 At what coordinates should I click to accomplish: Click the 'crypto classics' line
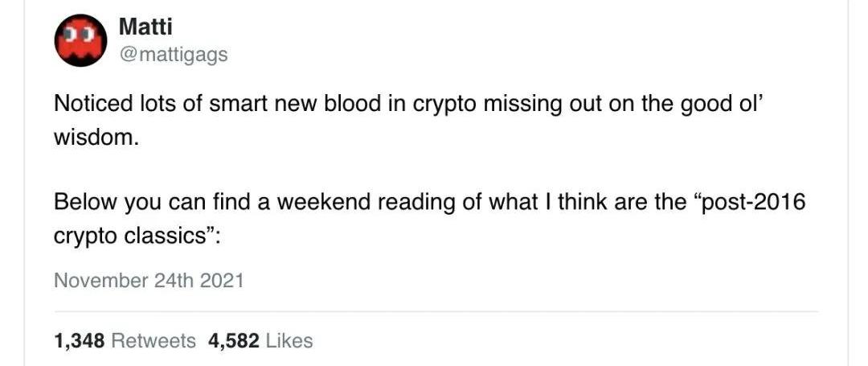[138, 236]
